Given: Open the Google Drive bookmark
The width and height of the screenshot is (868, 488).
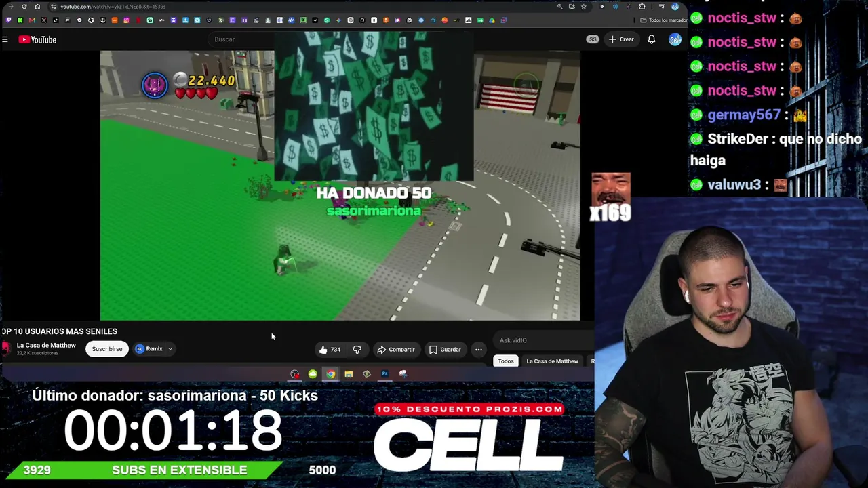Looking at the screenshot, I should coord(492,20).
